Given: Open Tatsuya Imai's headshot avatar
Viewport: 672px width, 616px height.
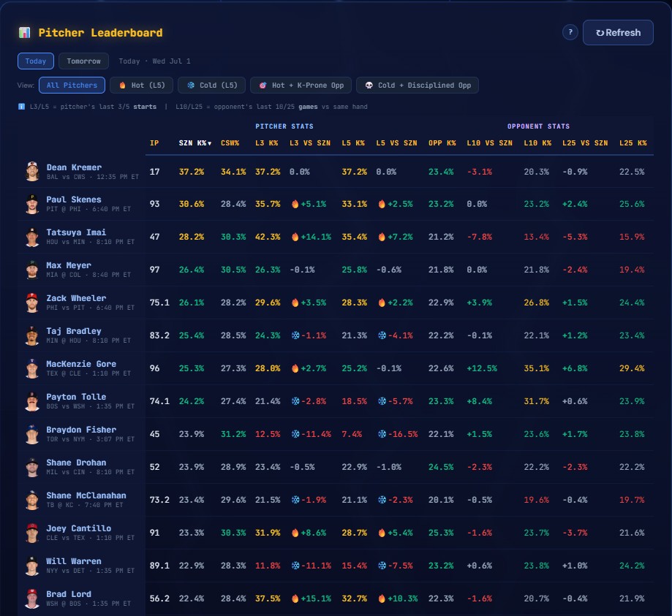Looking at the screenshot, I should pos(32,237).
